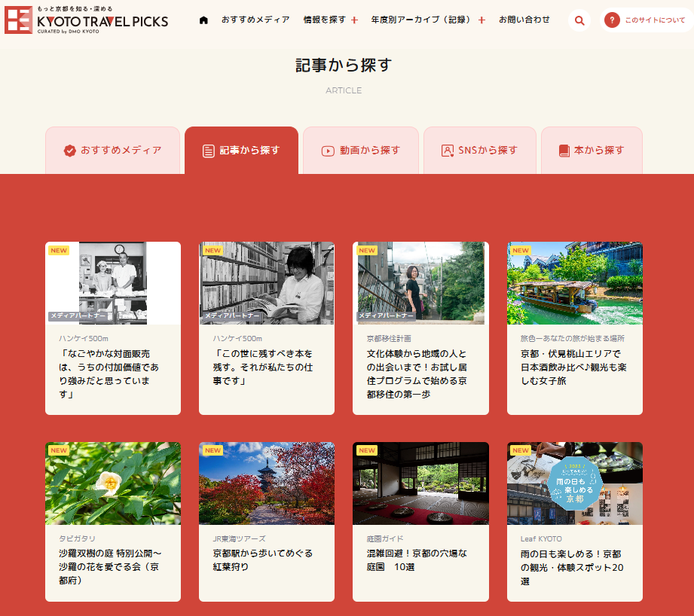Click the book icon on 本から探す tab
The height and width of the screenshot is (616, 694).
click(x=564, y=151)
